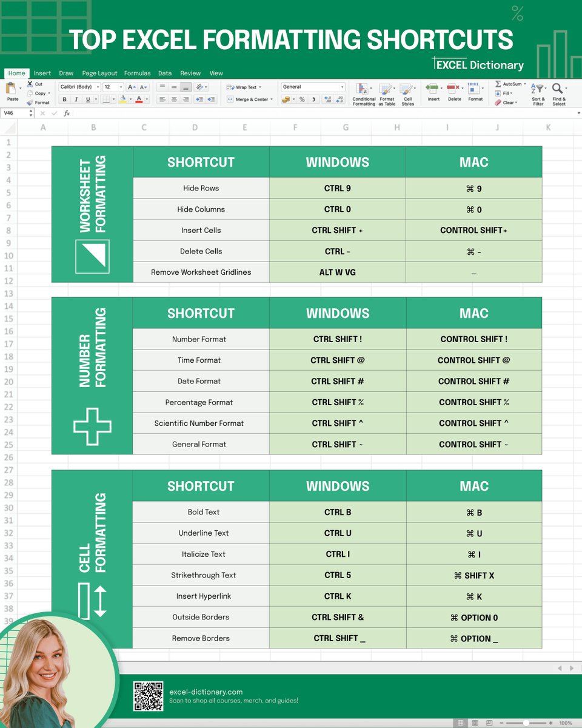Open the font color dropdown arrow
Screen dimensions: 582x728
[147, 99]
